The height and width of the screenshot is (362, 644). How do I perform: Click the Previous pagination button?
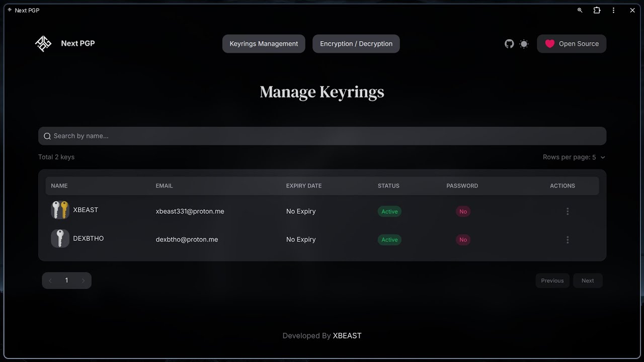(552, 281)
